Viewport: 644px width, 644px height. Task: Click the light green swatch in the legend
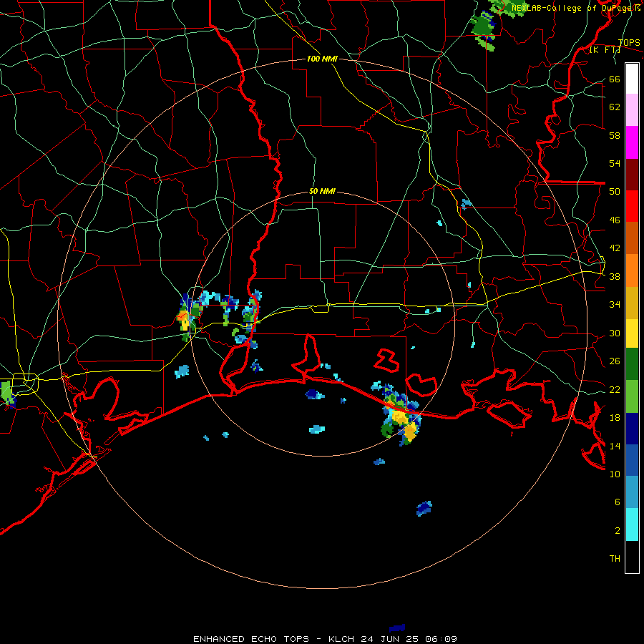632,396
